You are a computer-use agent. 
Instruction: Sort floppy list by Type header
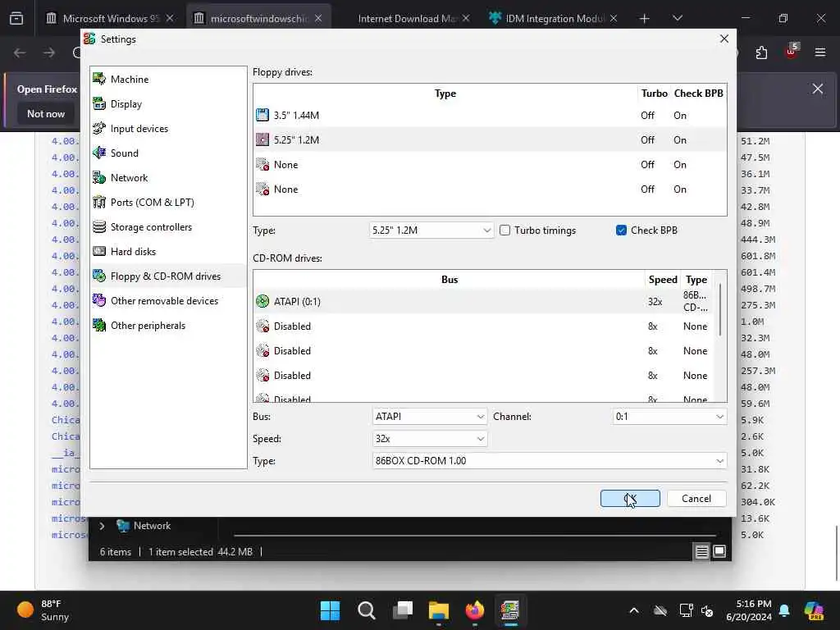[x=445, y=94]
